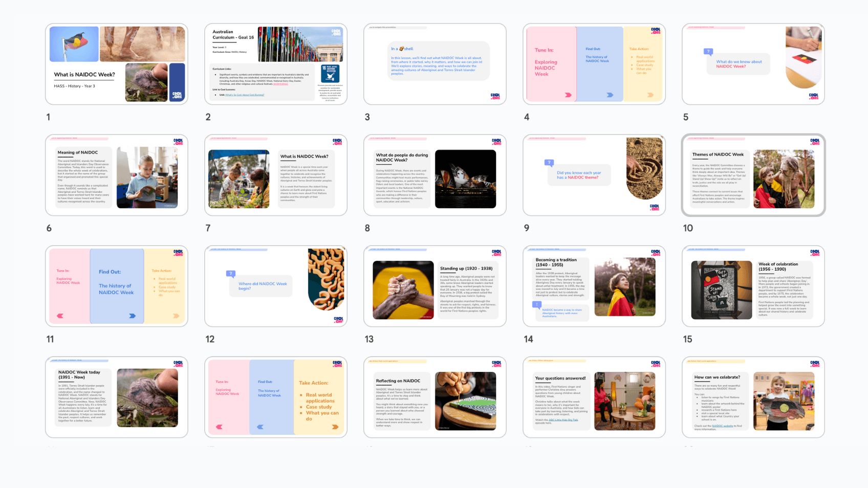Open the 'Reflecting on NAIDOC' slide

(435, 397)
